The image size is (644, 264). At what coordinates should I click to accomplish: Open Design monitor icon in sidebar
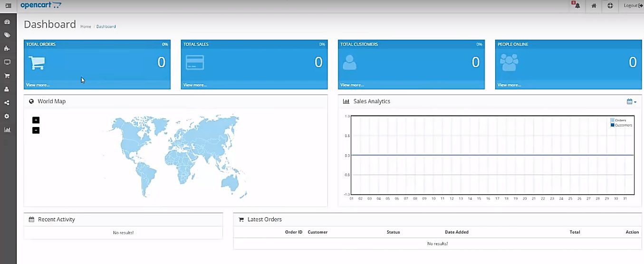pyautogui.click(x=7, y=62)
